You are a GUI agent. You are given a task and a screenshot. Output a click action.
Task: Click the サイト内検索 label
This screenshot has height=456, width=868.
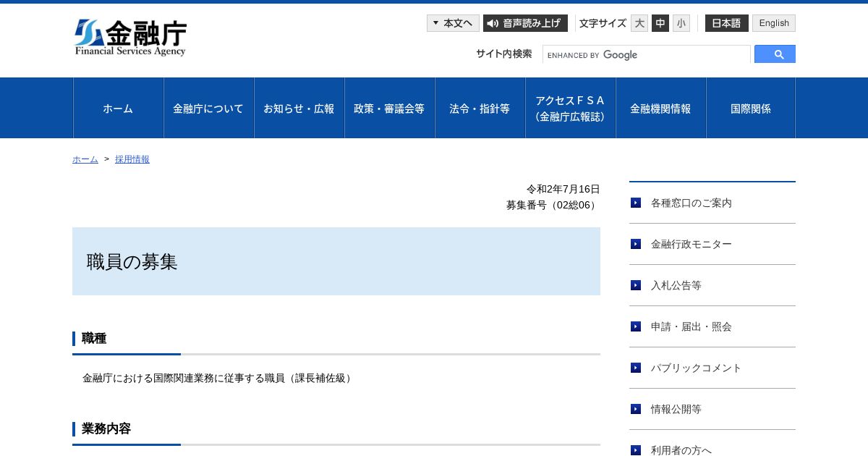[x=504, y=54]
